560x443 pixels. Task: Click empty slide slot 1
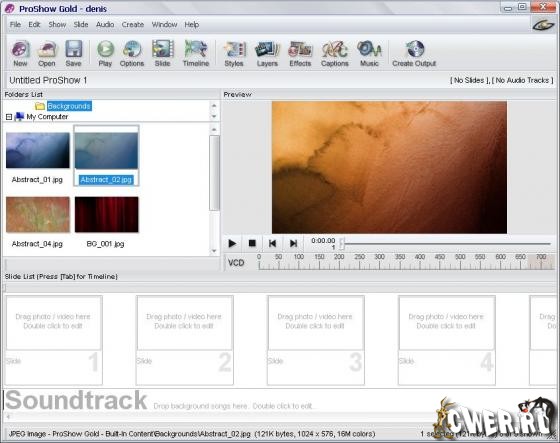(54, 340)
